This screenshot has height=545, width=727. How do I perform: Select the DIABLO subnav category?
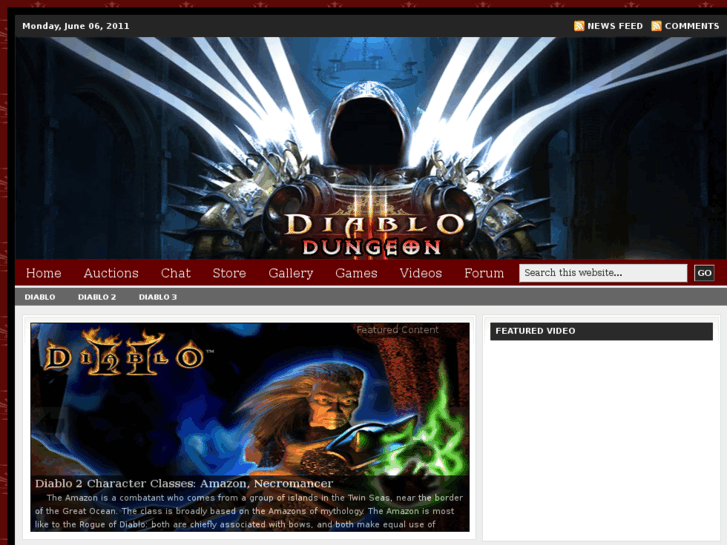click(40, 297)
